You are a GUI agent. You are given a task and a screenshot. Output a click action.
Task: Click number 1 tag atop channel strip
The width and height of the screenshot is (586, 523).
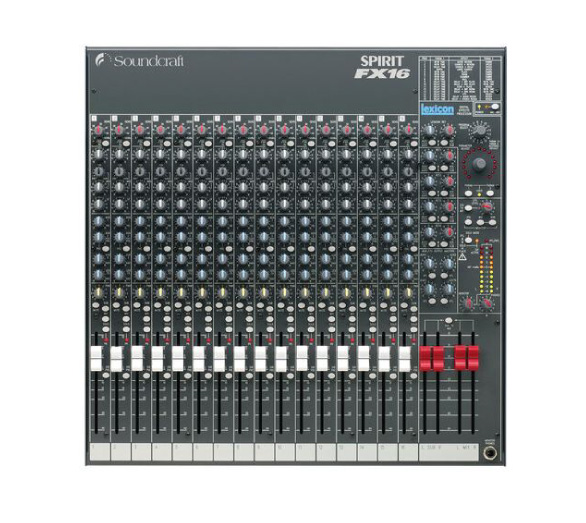pos(94,119)
